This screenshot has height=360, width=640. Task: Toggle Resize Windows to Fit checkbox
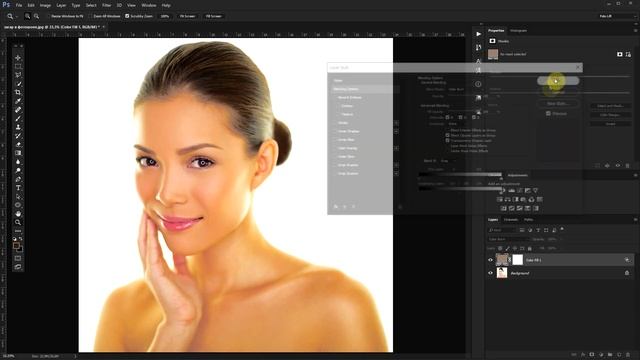pos(48,16)
